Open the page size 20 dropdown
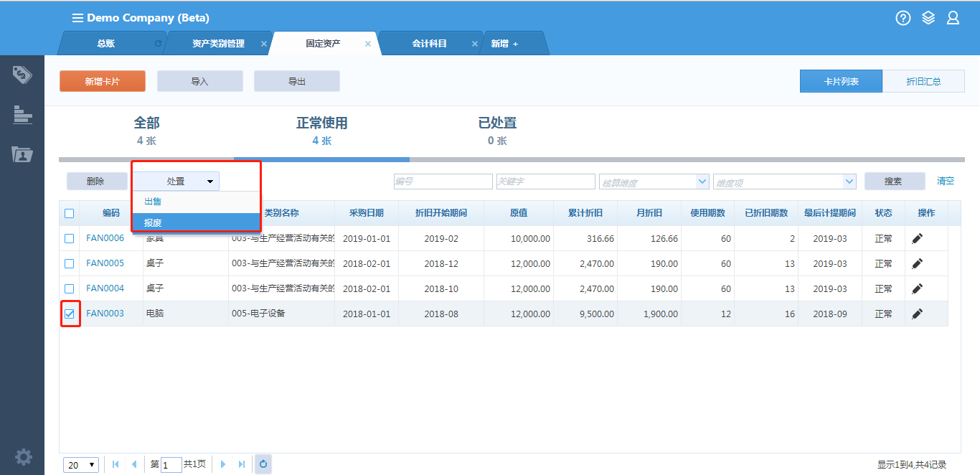Viewport: 980px width, 475px height. tap(81, 465)
